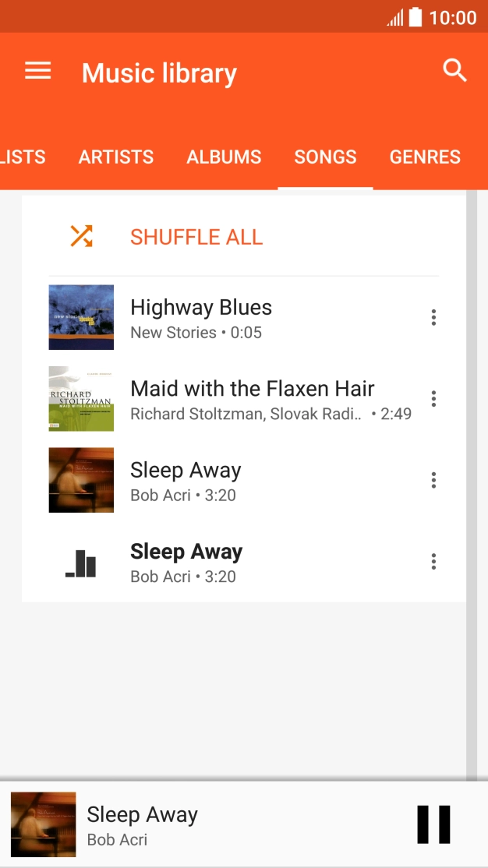Open the ALBUMS tab
This screenshot has width=488, height=868.
click(224, 157)
